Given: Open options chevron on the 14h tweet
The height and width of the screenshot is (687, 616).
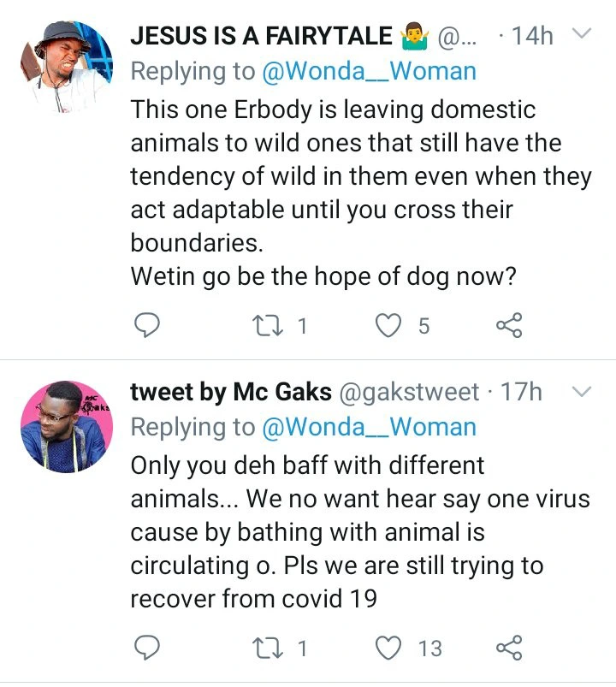Looking at the screenshot, I should pos(581,35).
